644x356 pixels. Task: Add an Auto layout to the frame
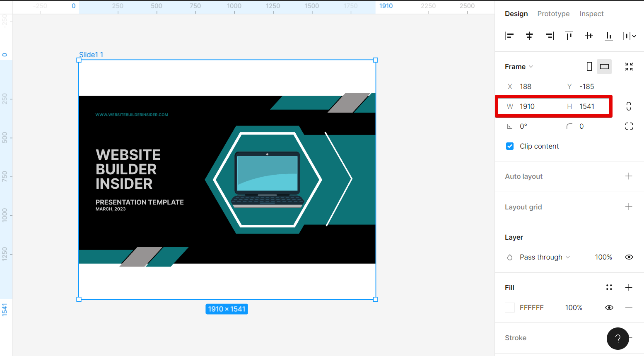[x=629, y=176]
